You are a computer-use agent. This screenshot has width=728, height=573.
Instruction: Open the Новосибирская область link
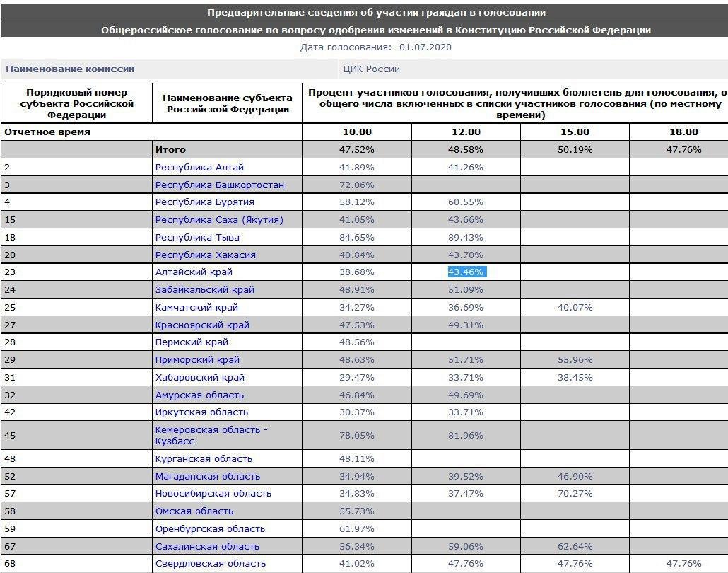pyautogui.click(x=213, y=494)
